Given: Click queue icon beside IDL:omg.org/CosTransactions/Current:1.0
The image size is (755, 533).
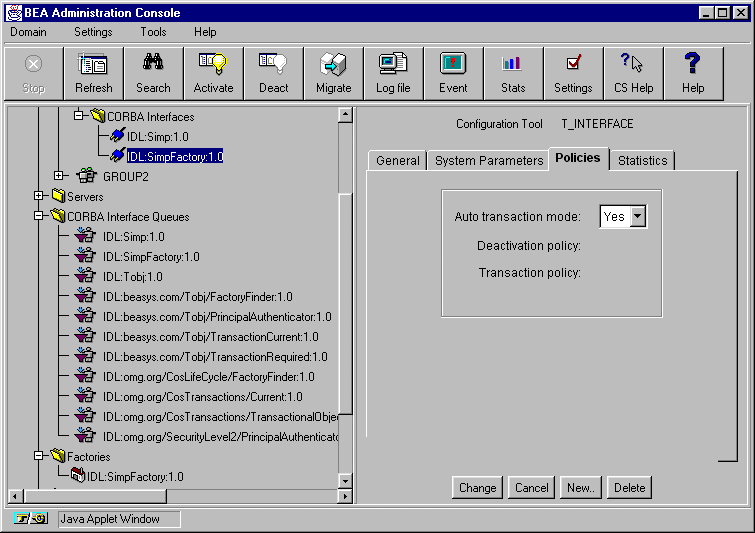Looking at the screenshot, I should [85, 396].
